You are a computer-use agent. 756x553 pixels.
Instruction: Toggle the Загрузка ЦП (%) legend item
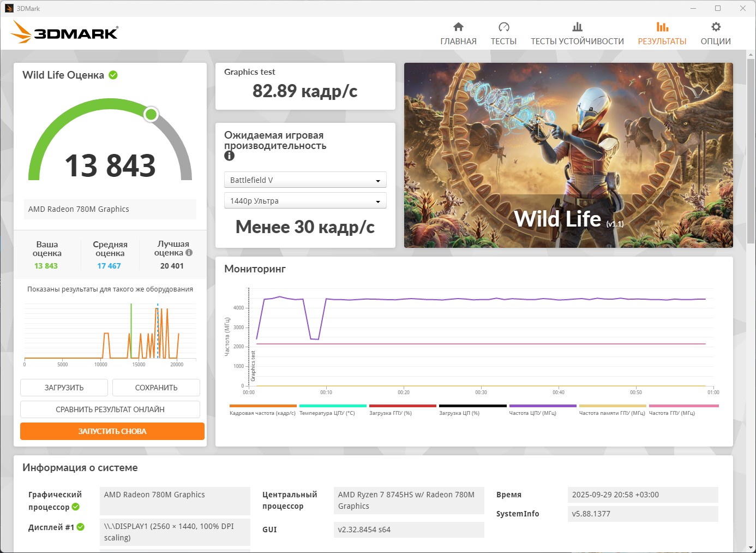(x=472, y=410)
